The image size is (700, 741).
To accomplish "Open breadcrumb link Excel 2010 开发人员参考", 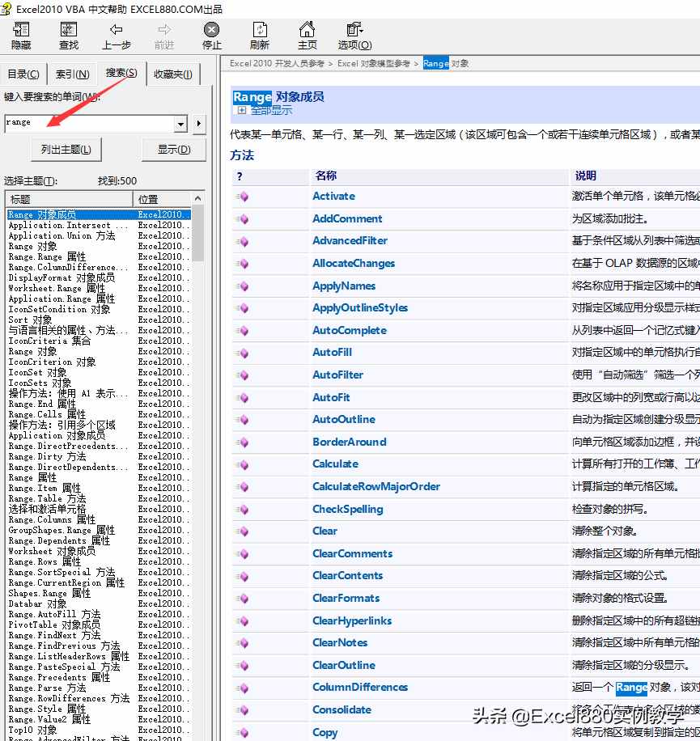I will tap(277, 63).
